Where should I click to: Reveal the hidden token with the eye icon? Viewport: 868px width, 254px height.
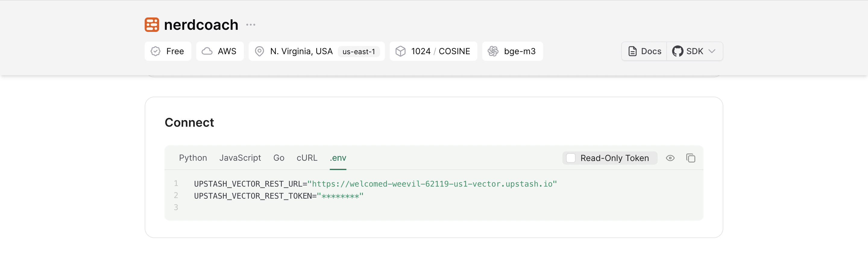(670, 158)
